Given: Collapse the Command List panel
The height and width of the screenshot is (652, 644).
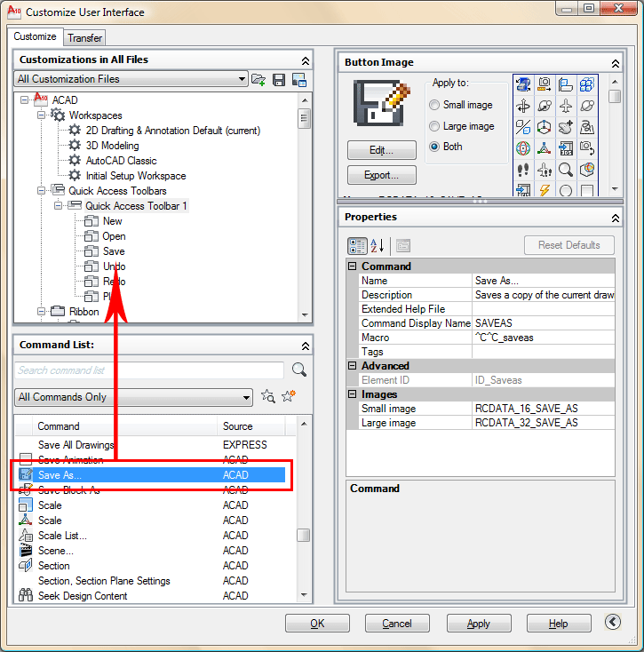Looking at the screenshot, I should [306, 346].
